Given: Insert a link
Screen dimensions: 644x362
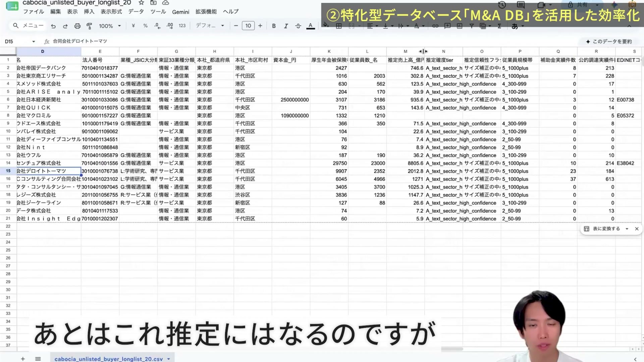Looking at the screenshot, I should (x=435, y=26).
